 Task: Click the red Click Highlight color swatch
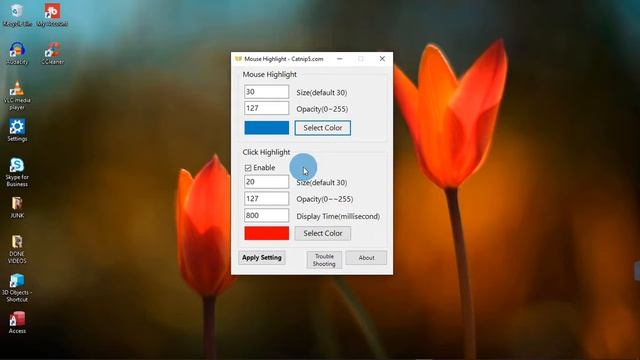[x=267, y=233]
